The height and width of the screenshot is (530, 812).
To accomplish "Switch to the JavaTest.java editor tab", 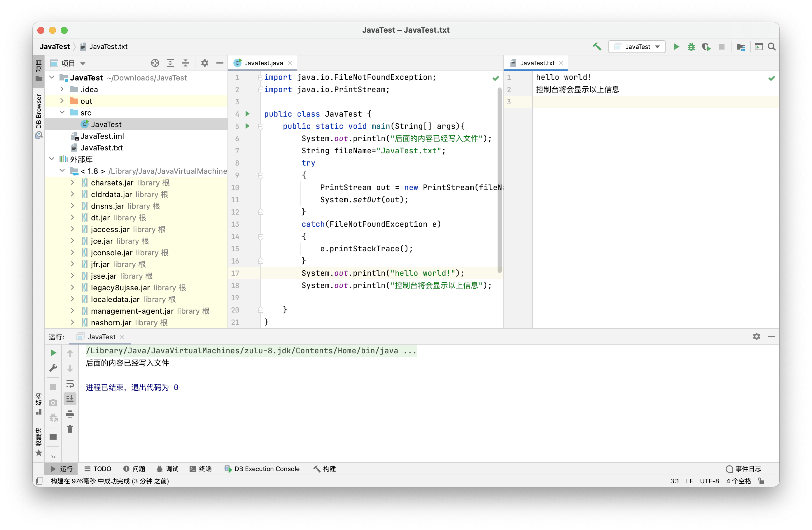I will (263, 63).
